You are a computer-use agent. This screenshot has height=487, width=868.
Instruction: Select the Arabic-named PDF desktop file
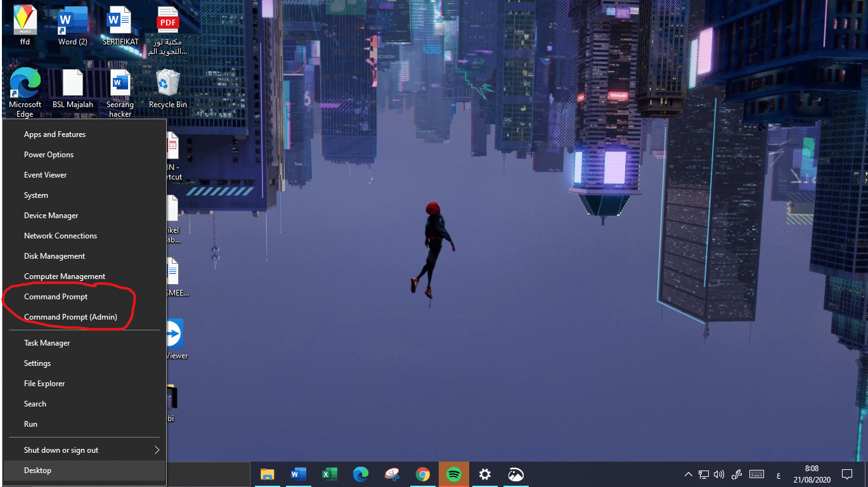point(168,30)
